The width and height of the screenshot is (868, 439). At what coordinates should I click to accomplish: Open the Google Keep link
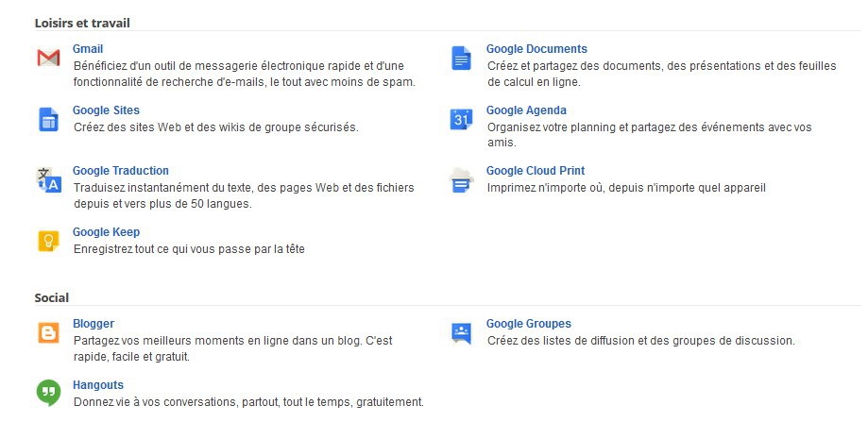[106, 232]
